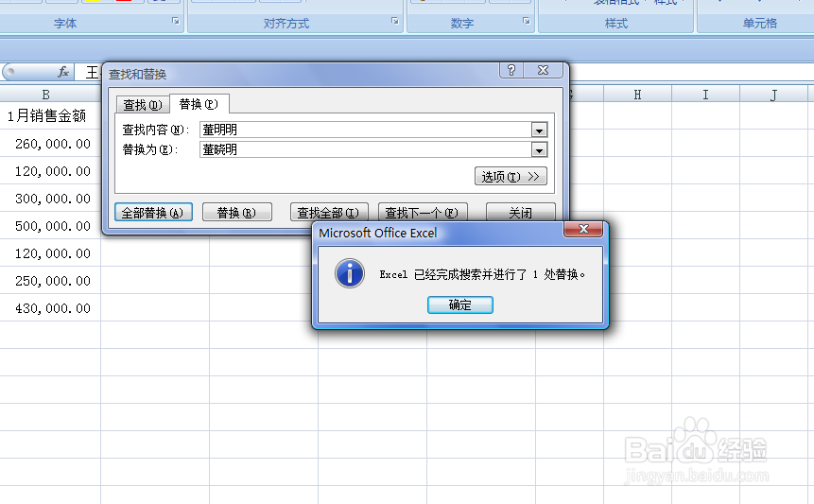The width and height of the screenshot is (814, 504).
Task: Select column H header
Action: [637, 95]
